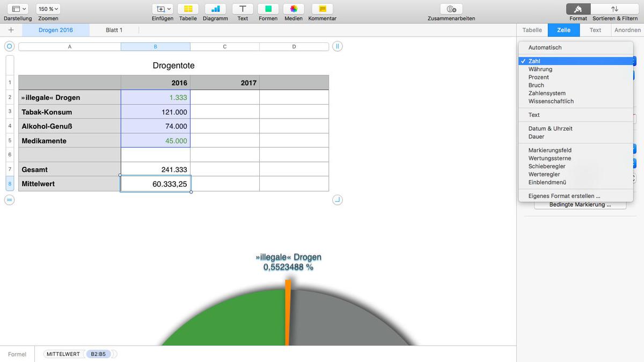Click the add-row handle below the table
644x362 pixels.
point(10,200)
